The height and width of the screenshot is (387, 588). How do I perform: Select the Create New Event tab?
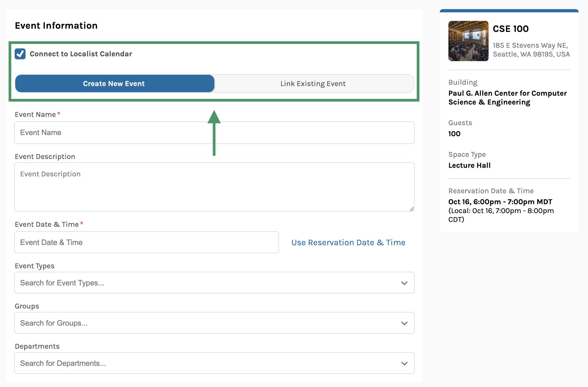click(x=114, y=84)
